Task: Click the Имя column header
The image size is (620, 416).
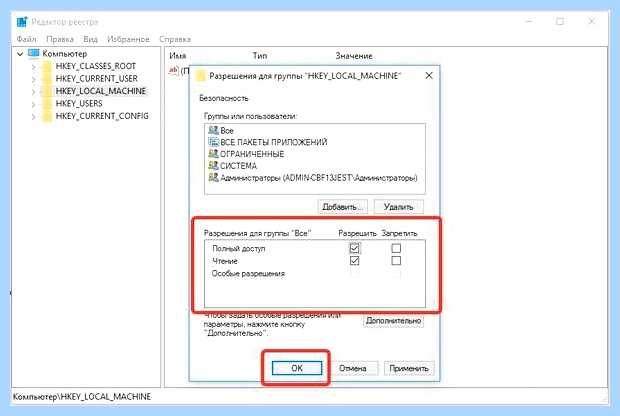Action: tap(178, 56)
